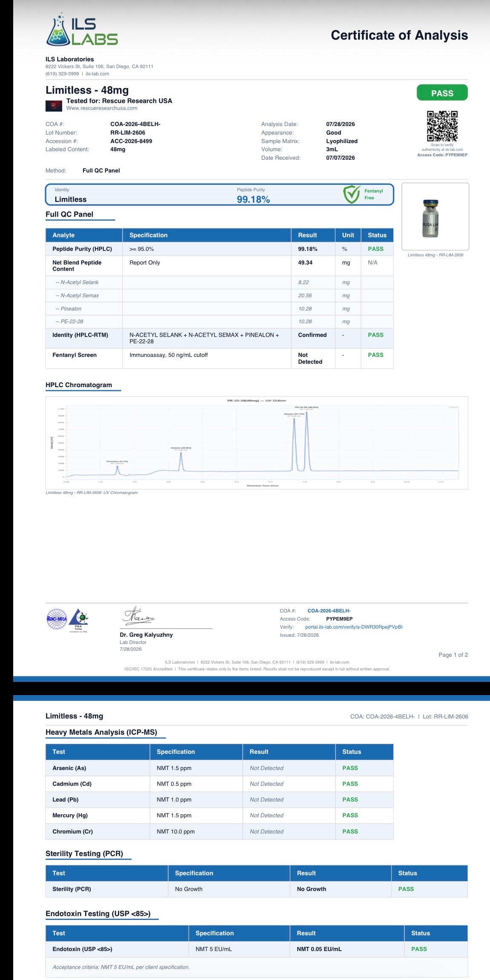Click the 'Not Detected' fentanyl result

(310, 359)
